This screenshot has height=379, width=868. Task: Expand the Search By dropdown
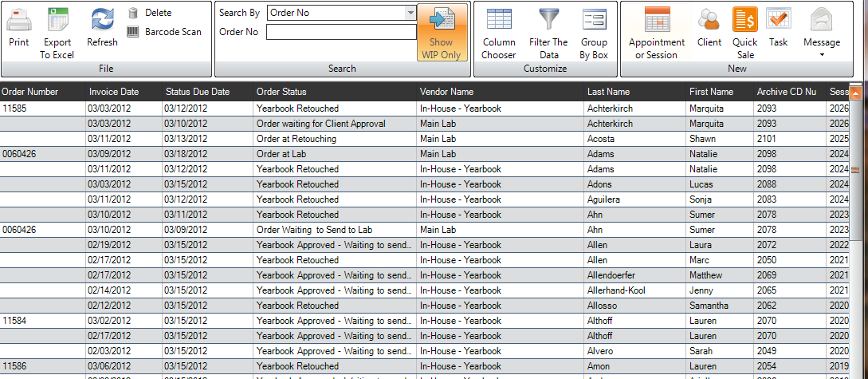(x=410, y=13)
